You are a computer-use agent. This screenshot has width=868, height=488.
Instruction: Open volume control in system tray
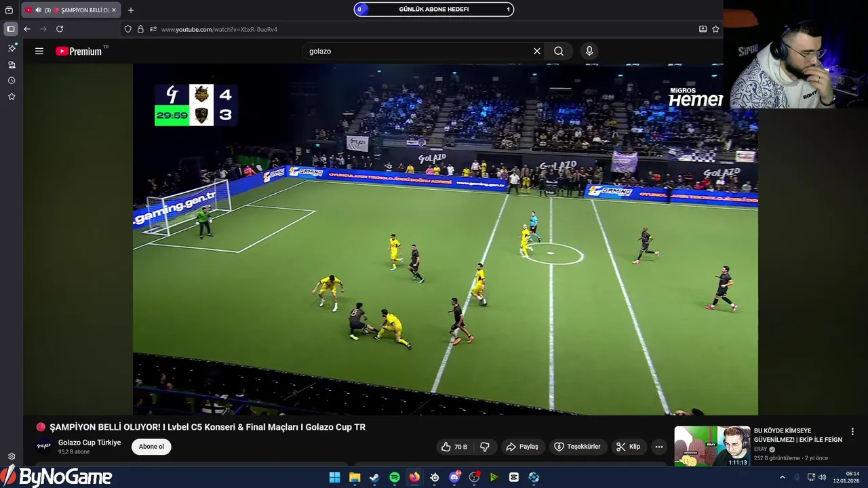click(x=822, y=477)
